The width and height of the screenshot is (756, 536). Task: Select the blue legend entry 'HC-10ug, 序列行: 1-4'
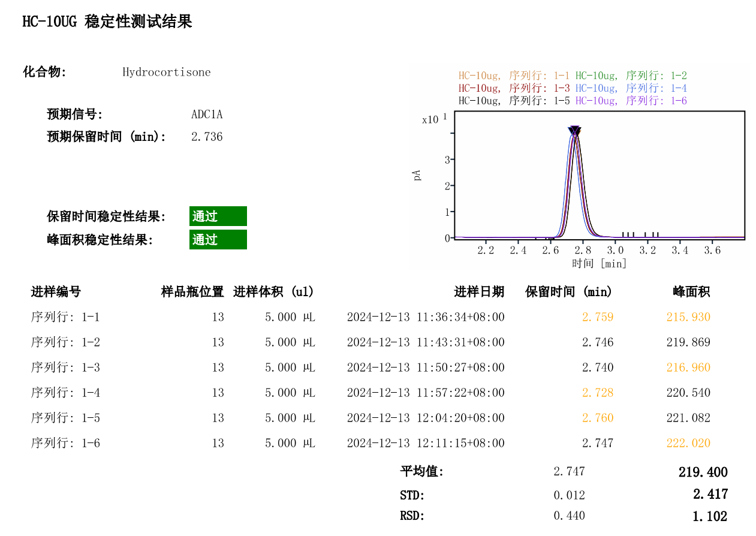click(631, 88)
